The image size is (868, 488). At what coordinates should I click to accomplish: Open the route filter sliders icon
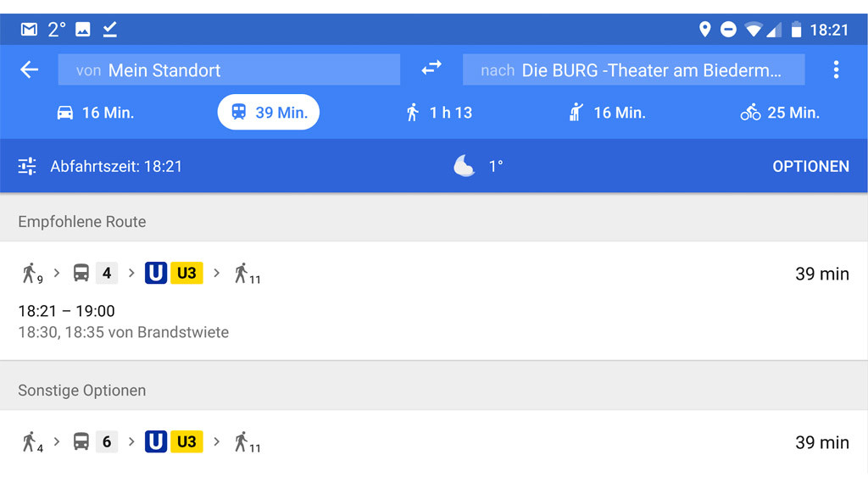click(27, 166)
